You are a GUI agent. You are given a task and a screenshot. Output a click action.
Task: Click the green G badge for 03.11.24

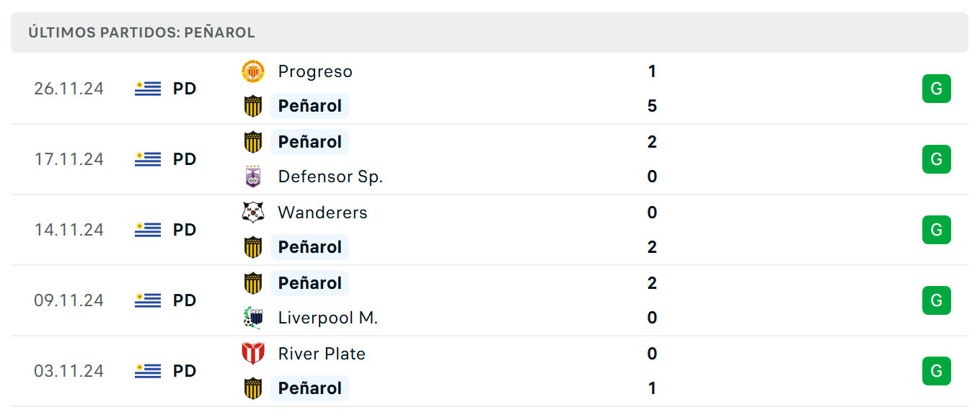(937, 371)
